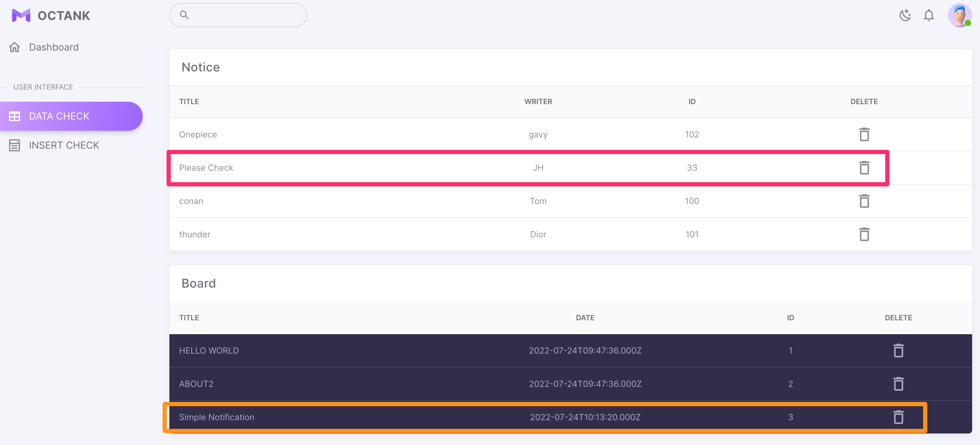This screenshot has height=445, width=980.
Task: Click the 'Please Check' notice title
Action: pyautogui.click(x=206, y=167)
